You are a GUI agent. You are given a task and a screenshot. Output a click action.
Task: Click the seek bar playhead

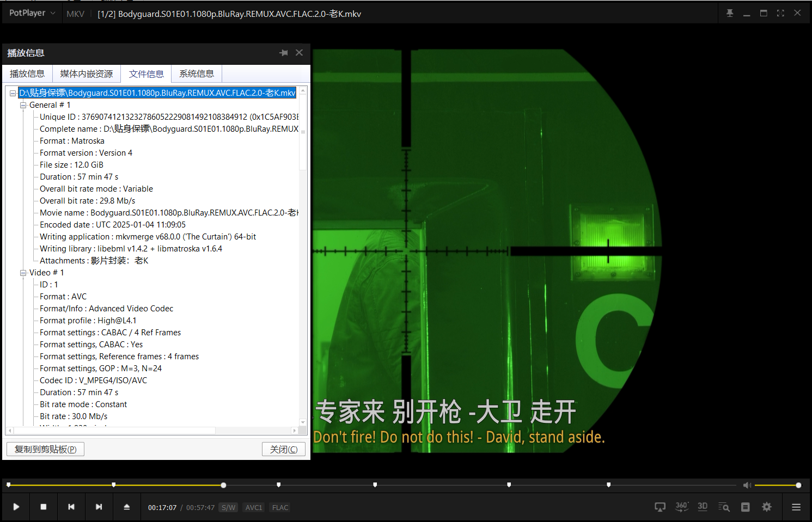pos(223,485)
